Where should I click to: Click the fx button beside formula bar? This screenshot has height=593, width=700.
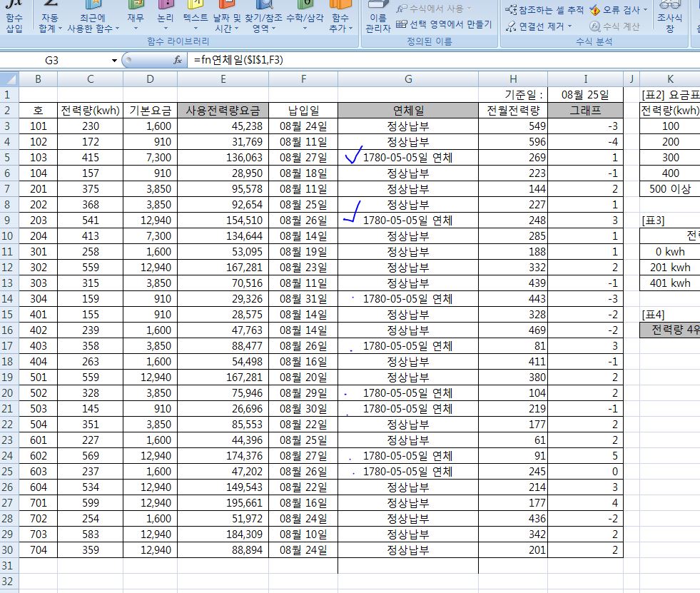(178, 61)
